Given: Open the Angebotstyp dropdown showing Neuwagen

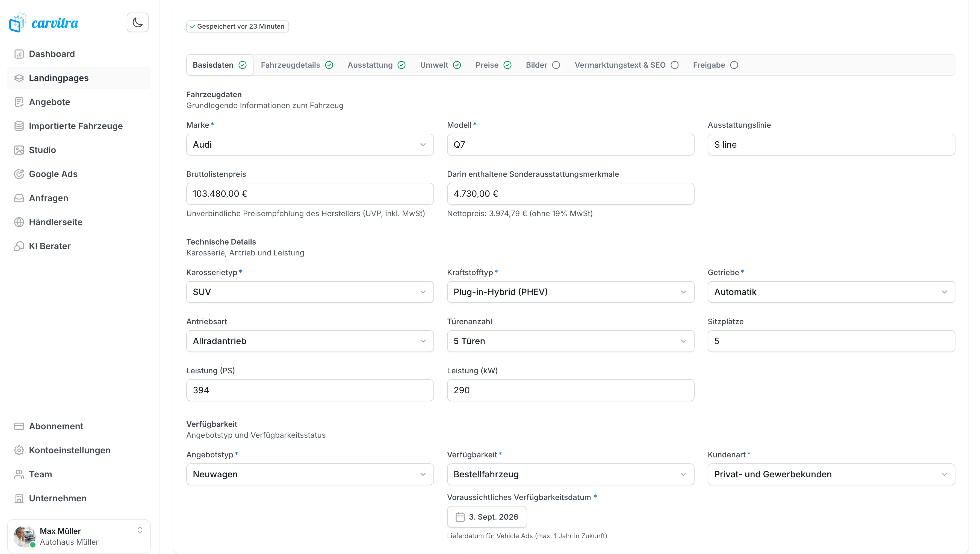Looking at the screenshot, I should pyautogui.click(x=309, y=474).
